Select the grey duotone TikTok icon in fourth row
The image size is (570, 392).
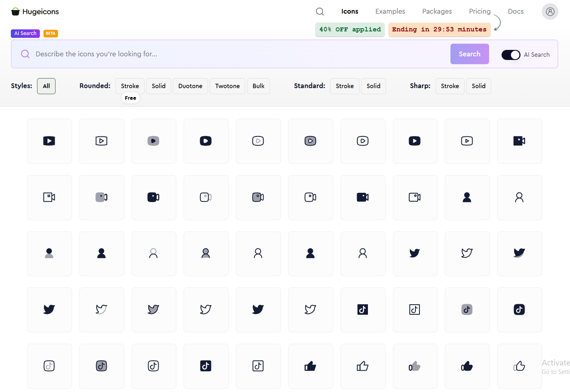[x=467, y=310]
